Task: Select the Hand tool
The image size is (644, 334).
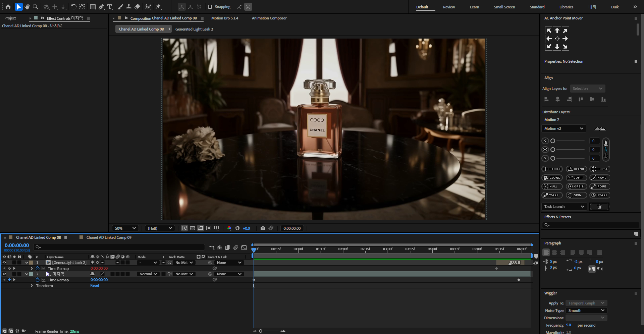Action: click(27, 7)
